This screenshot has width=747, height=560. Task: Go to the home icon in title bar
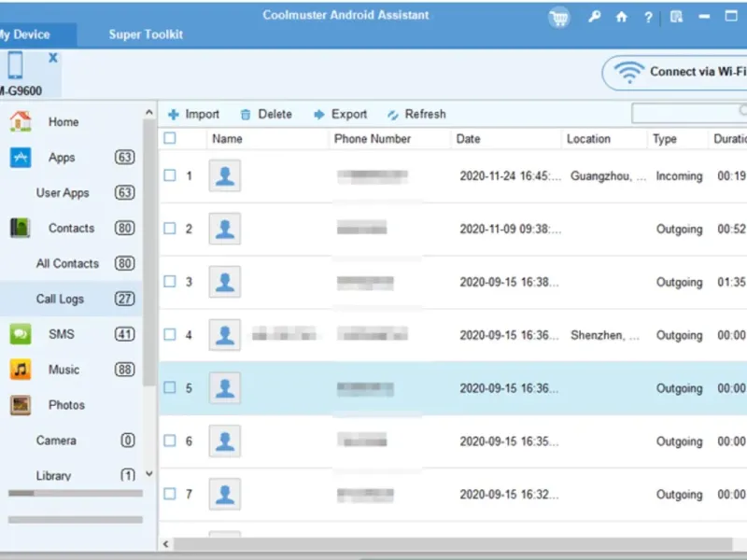621,17
